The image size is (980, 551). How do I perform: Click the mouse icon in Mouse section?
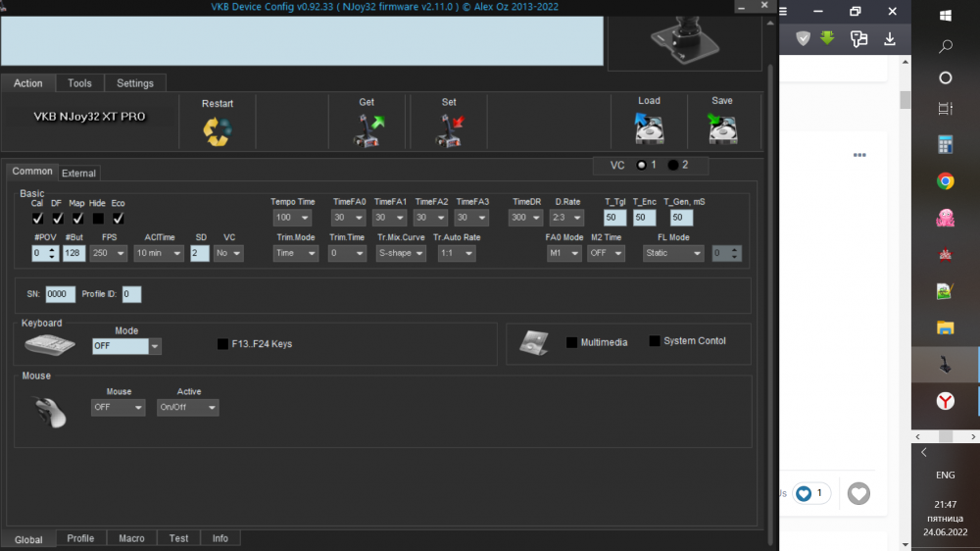tap(50, 412)
